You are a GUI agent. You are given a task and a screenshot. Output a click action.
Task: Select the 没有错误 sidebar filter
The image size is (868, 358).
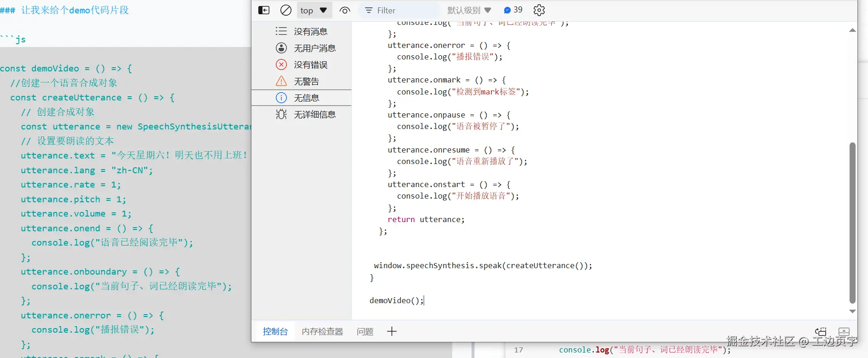302,65
